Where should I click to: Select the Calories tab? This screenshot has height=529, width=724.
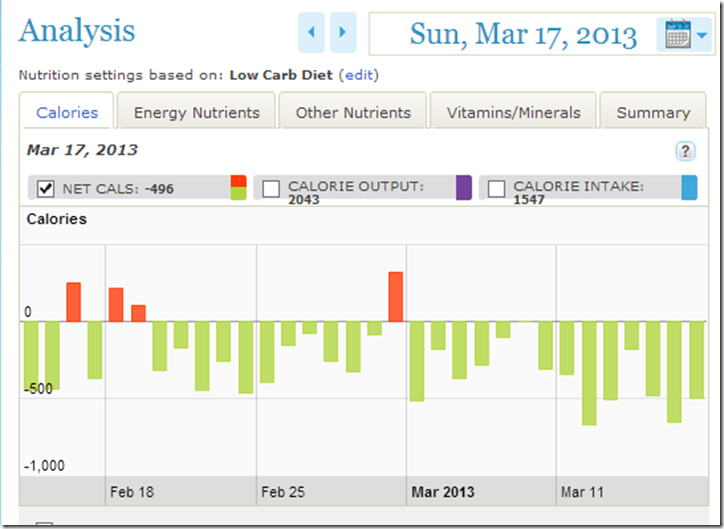click(67, 113)
